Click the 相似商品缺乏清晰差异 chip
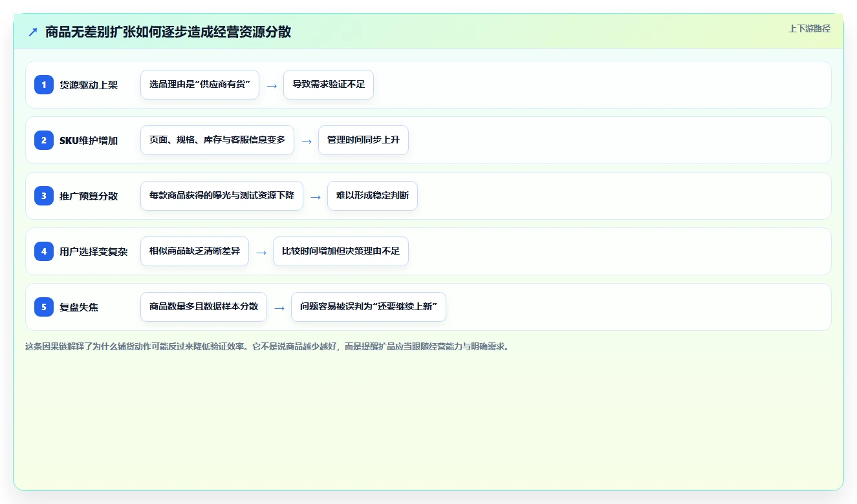This screenshot has width=857, height=504. (x=195, y=251)
